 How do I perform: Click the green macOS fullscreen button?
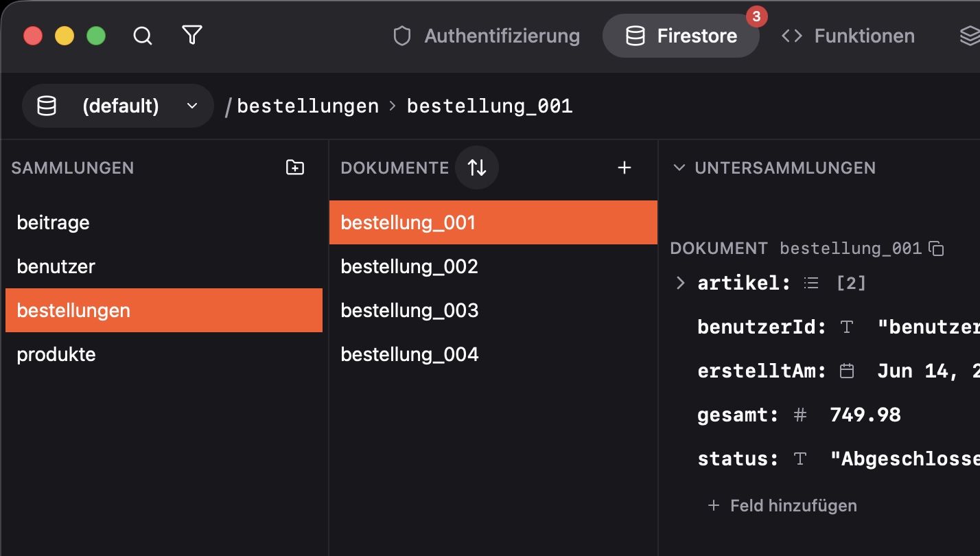click(96, 36)
